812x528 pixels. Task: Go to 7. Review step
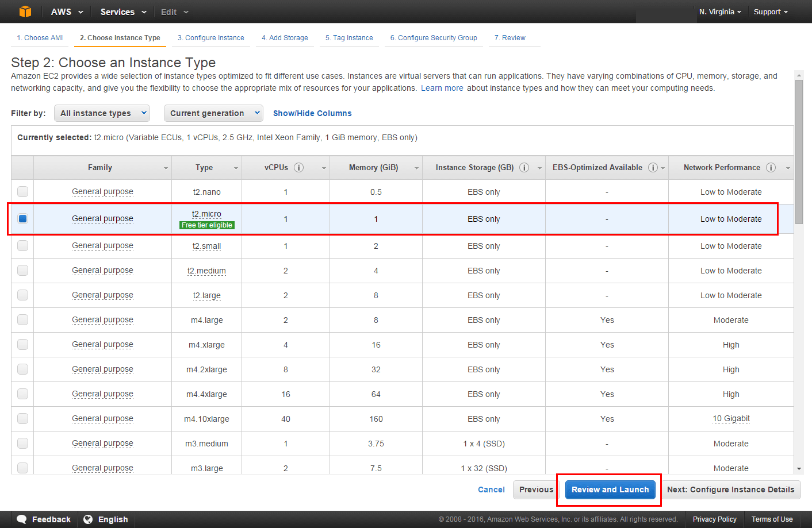click(510, 38)
